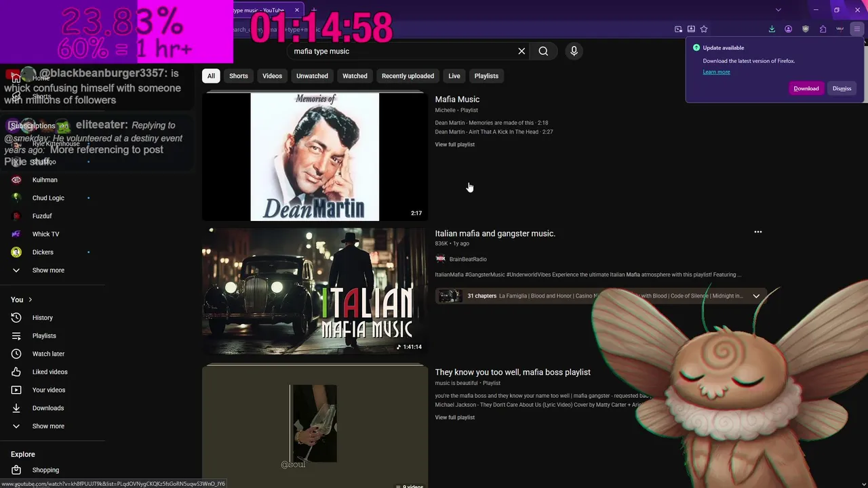868x488 pixels.
Task: Click Download in the Firefox update popup
Action: point(806,88)
